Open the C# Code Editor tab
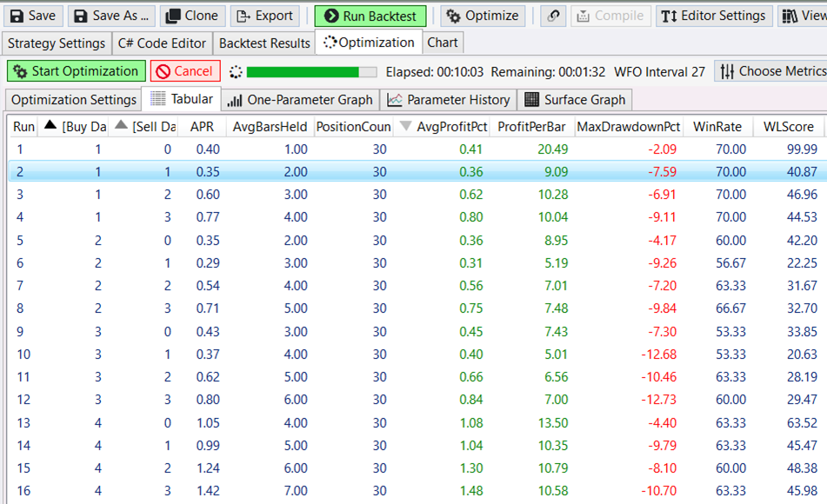 pos(162,43)
